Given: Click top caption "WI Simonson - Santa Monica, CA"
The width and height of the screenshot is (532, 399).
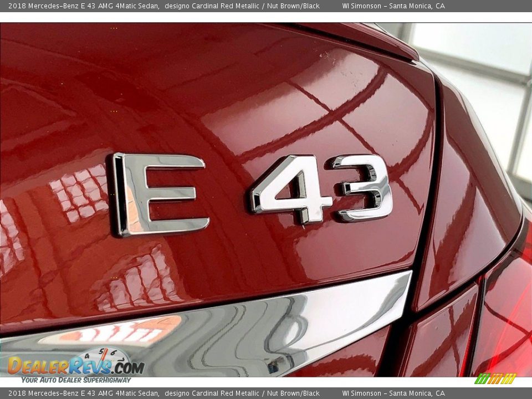Looking at the screenshot, I should coord(393,6).
